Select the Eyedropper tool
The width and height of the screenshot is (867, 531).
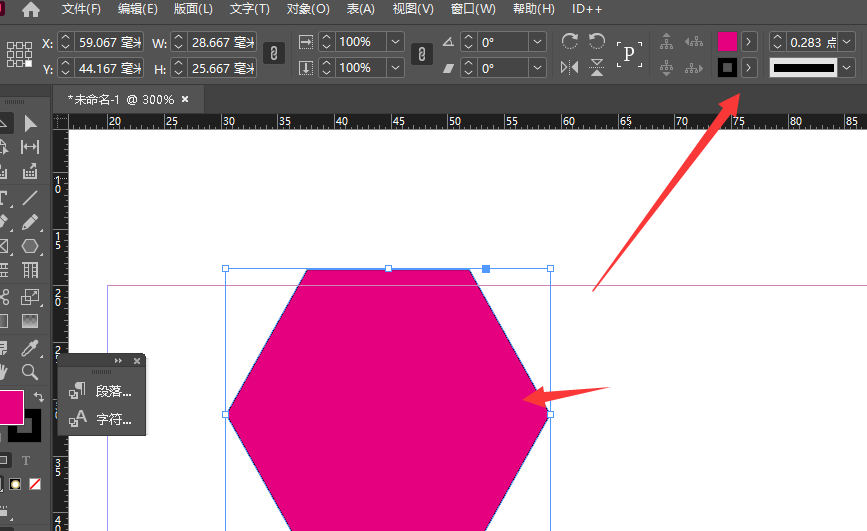click(30, 347)
